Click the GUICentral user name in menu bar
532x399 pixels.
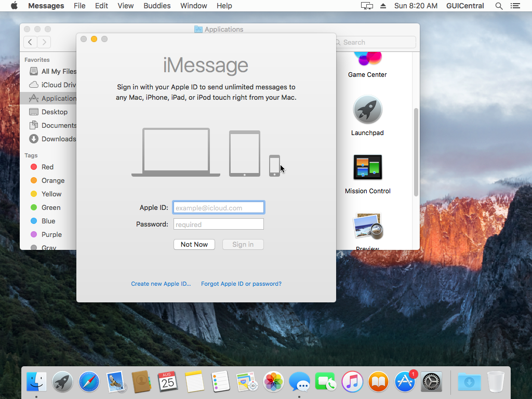465,6
